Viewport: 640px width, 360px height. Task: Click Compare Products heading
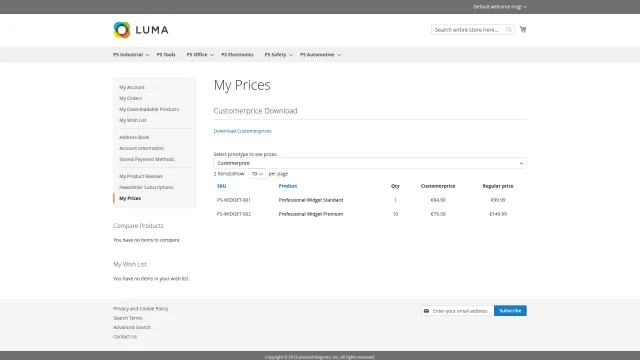click(138, 226)
